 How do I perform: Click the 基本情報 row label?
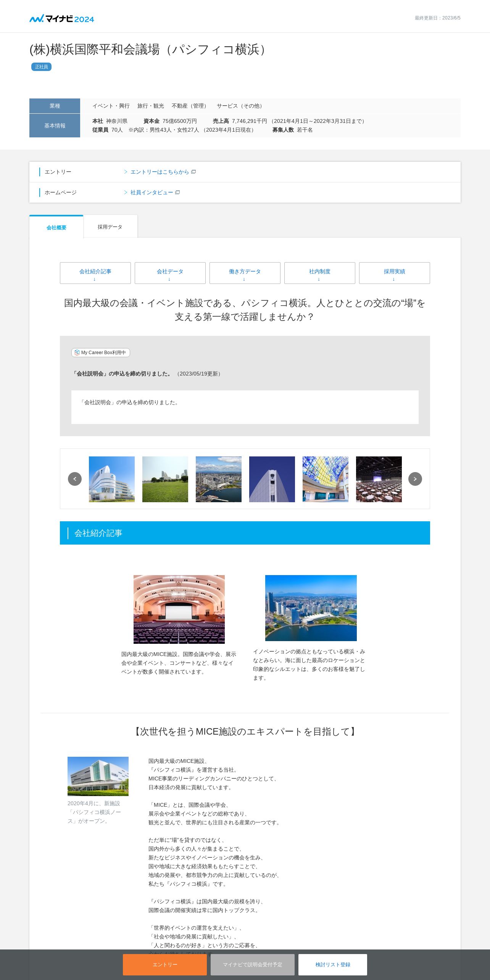55,126
